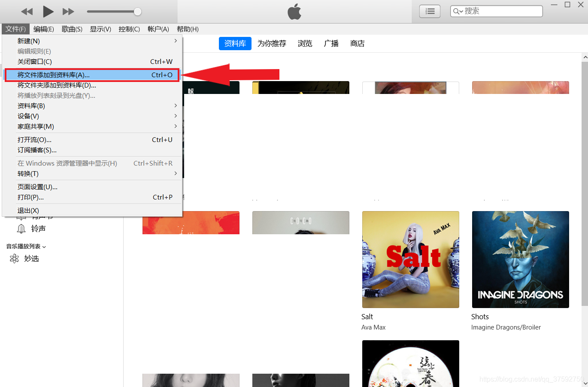Screen dimensions: 588x387
Task: Choose 将文件夹添加到资料库(D)... menu item
Action: click(92, 85)
